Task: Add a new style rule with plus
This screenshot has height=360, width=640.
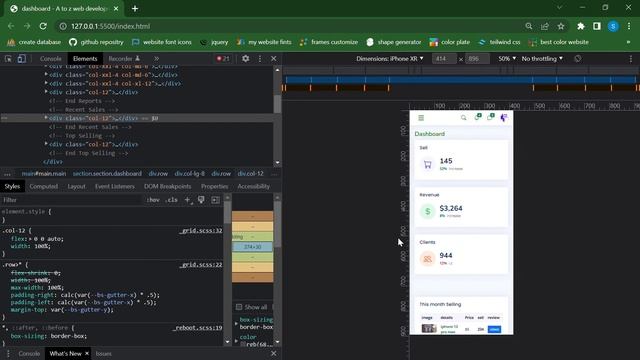Action: (x=187, y=200)
